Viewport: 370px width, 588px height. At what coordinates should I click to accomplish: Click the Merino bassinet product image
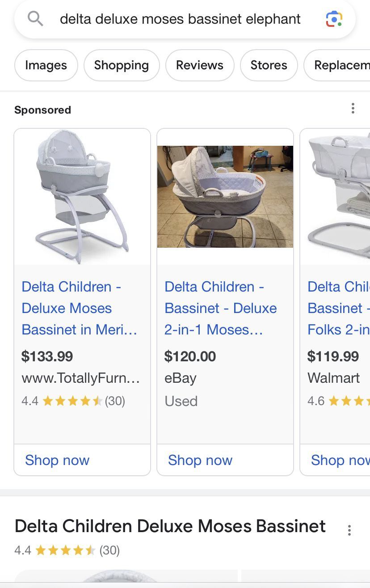(x=82, y=195)
